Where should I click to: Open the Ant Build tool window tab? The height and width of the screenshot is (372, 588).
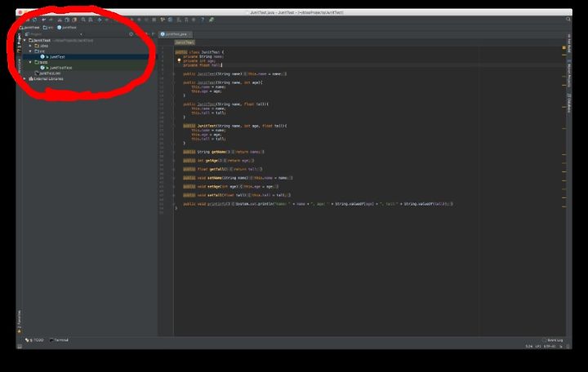pyautogui.click(x=569, y=43)
